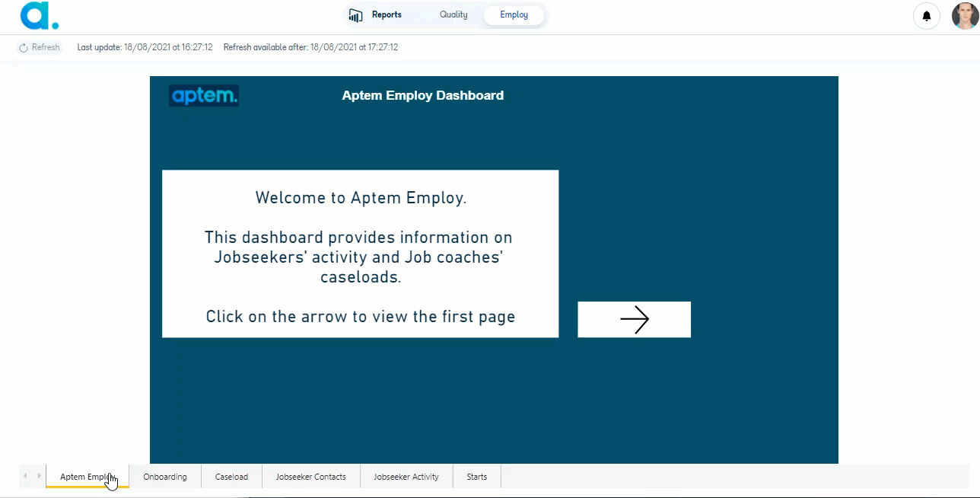Open the Starts page tab
This screenshot has width=980, height=498.
(477, 477)
